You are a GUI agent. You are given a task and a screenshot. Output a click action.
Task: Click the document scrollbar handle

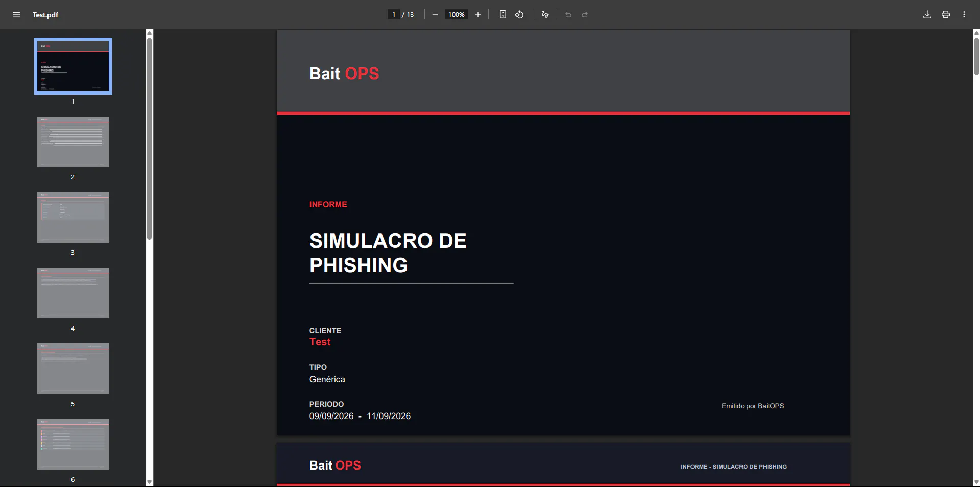[x=976, y=56]
